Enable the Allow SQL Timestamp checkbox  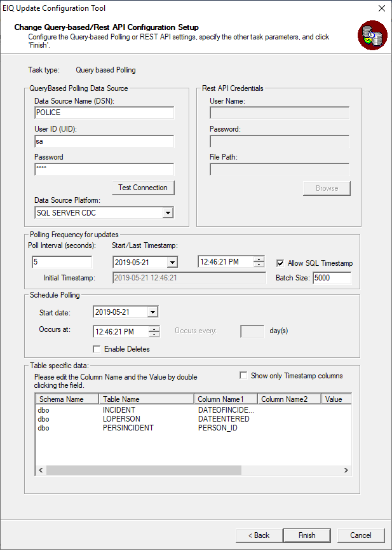point(280,263)
